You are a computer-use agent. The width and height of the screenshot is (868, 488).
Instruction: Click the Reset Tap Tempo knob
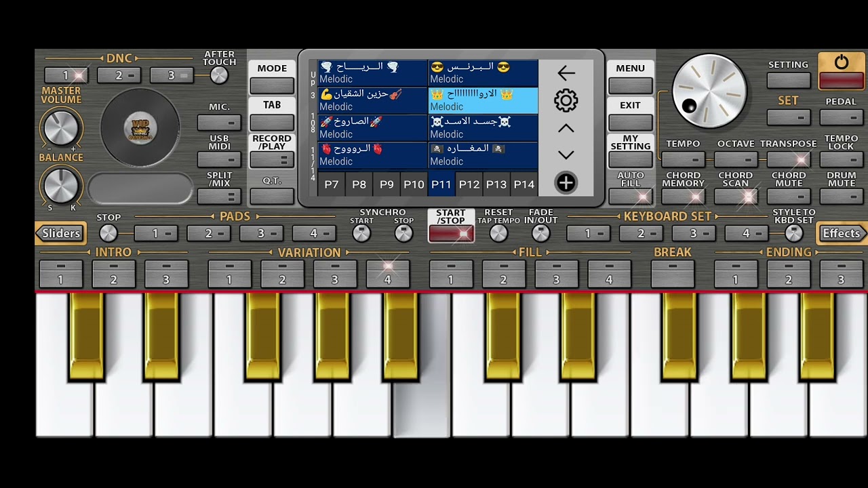(498, 234)
